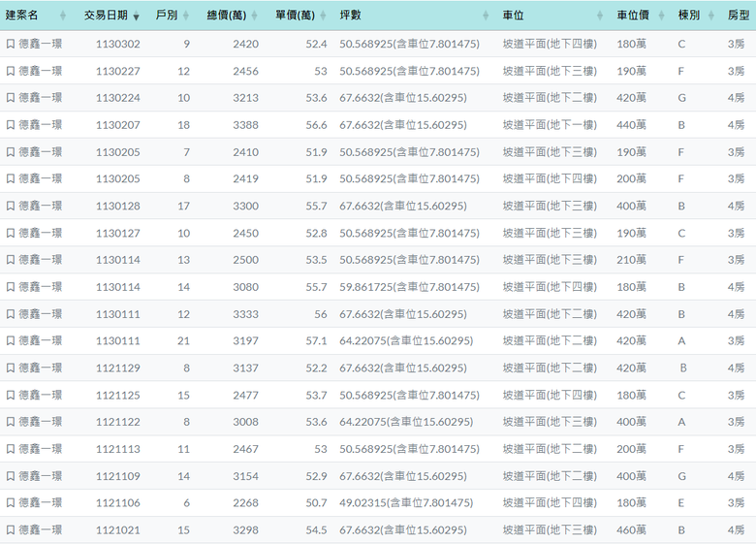The height and width of the screenshot is (544, 756).
Task: Select area cell 59.861725(含車位7.801475)
Action: 409,287
